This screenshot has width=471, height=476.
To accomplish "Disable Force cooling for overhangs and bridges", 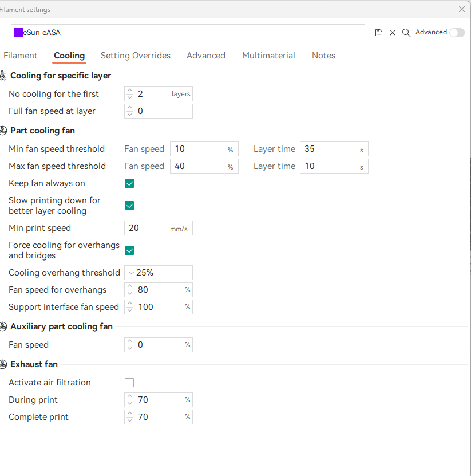I will [x=129, y=250].
